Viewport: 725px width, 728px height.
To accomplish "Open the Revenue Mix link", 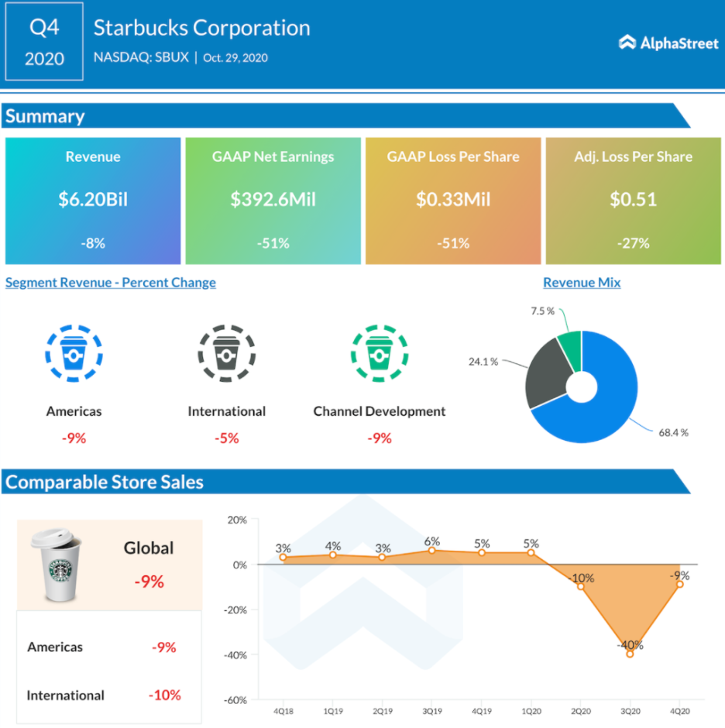I will 581,283.
